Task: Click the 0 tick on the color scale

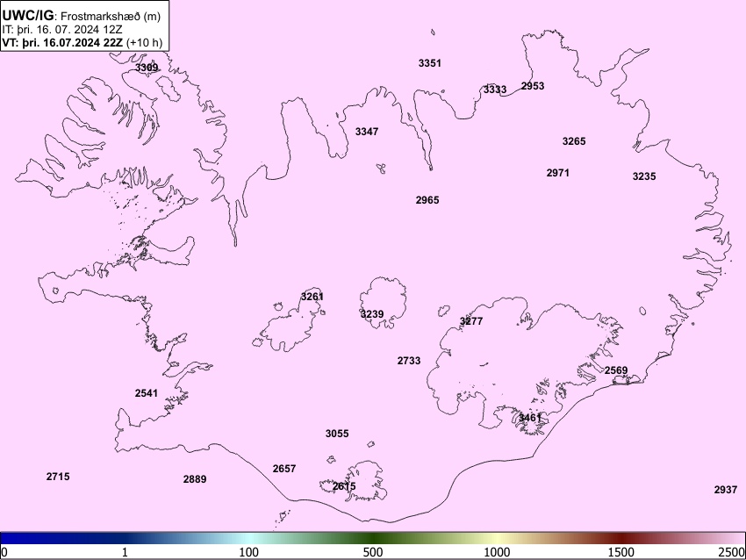Action: pyautogui.click(x=4, y=552)
